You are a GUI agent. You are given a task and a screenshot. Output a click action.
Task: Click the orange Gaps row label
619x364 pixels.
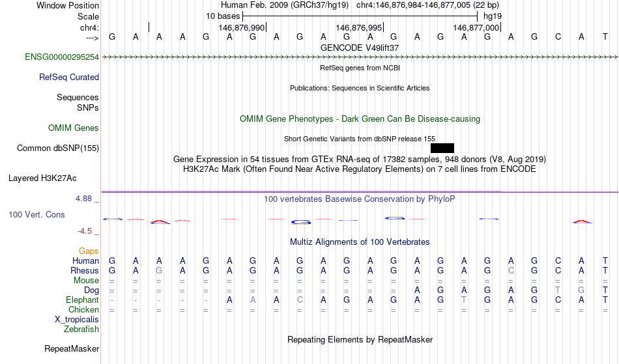[x=89, y=251]
